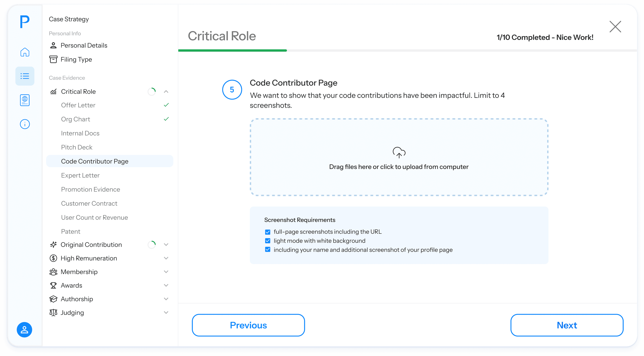
Task: Open the passport document icon in sidebar
Action: click(x=25, y=100)
